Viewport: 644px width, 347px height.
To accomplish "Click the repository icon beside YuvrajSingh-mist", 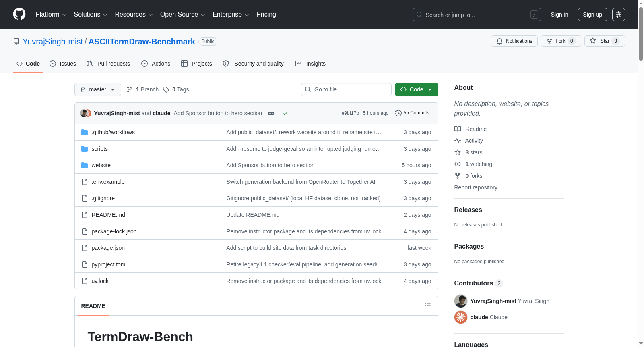I will 16,42.
